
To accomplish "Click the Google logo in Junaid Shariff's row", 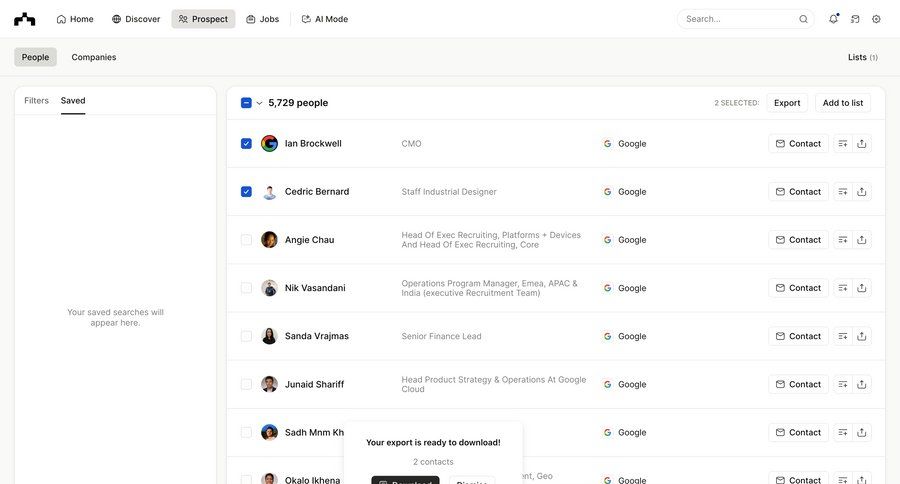I will click(607, 384).
